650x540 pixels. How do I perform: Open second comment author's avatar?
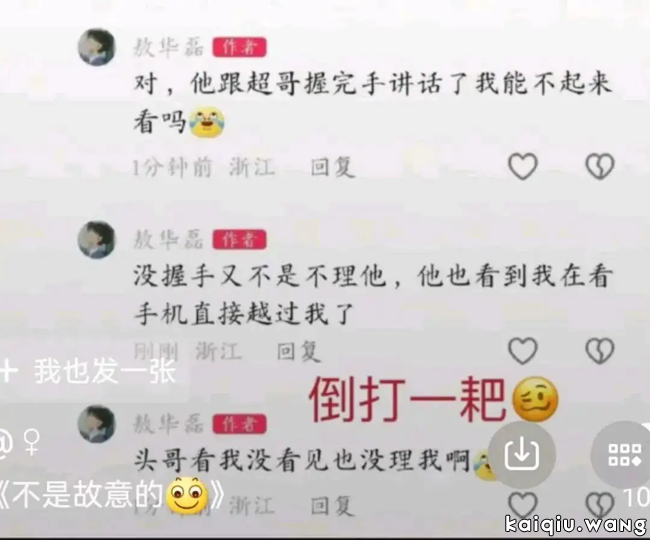pyautogui.click(x=97, y=240)
